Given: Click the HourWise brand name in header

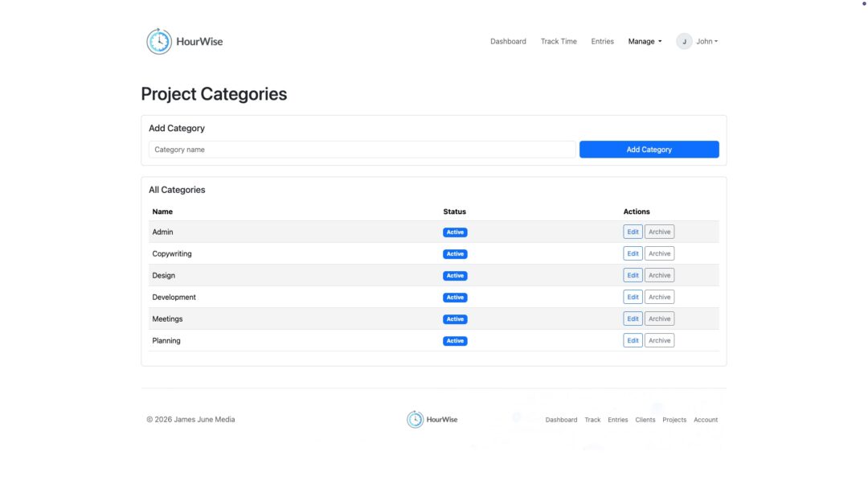Looking at the screenshot, I should coord(199,42).
